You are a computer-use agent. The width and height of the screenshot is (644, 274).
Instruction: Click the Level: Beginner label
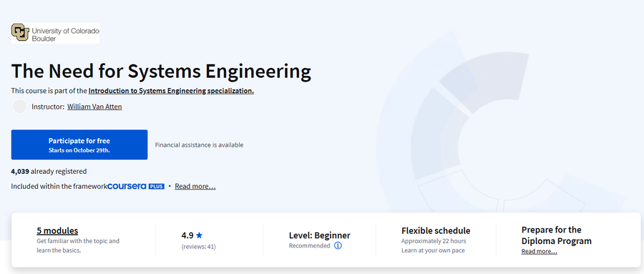click(320, 235)
